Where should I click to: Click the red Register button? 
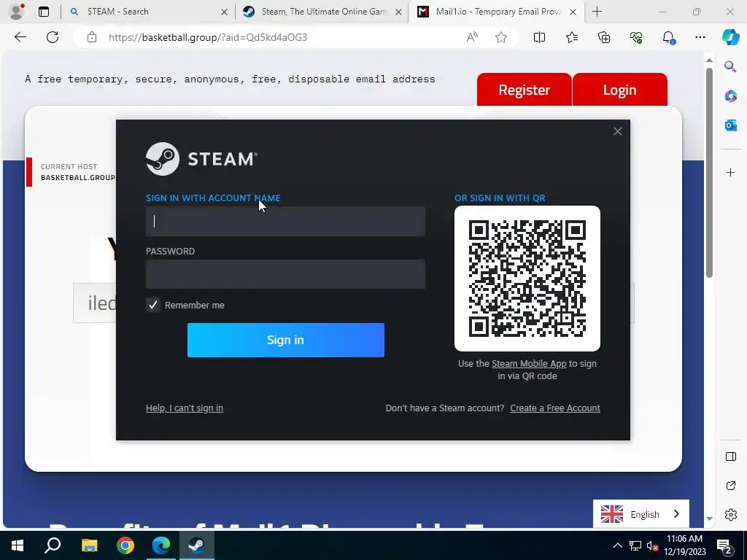point(524,90)
